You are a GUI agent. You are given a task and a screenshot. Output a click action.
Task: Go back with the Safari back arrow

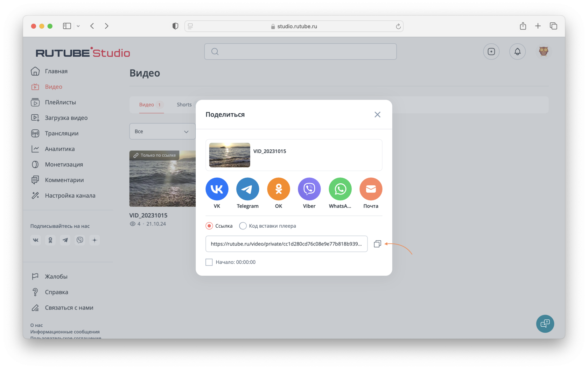pyautogui.click(x=92, y=26)
